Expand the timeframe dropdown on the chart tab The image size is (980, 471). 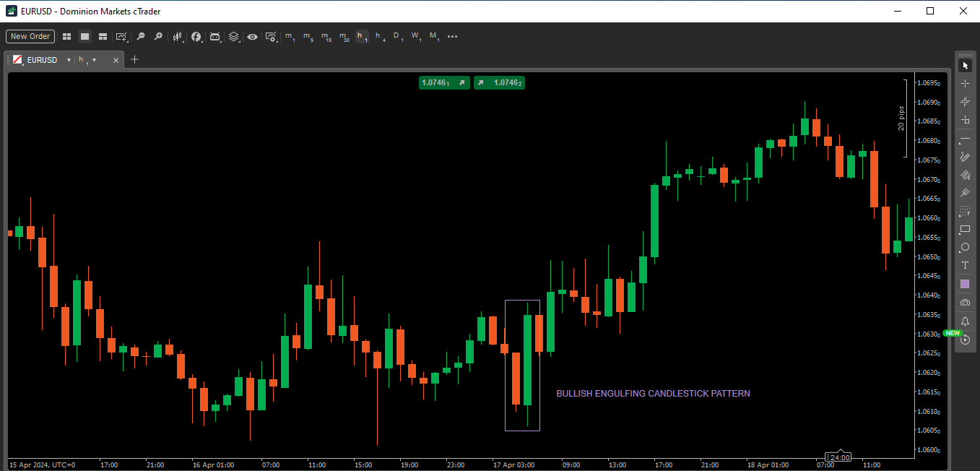(x=95, y=60)
